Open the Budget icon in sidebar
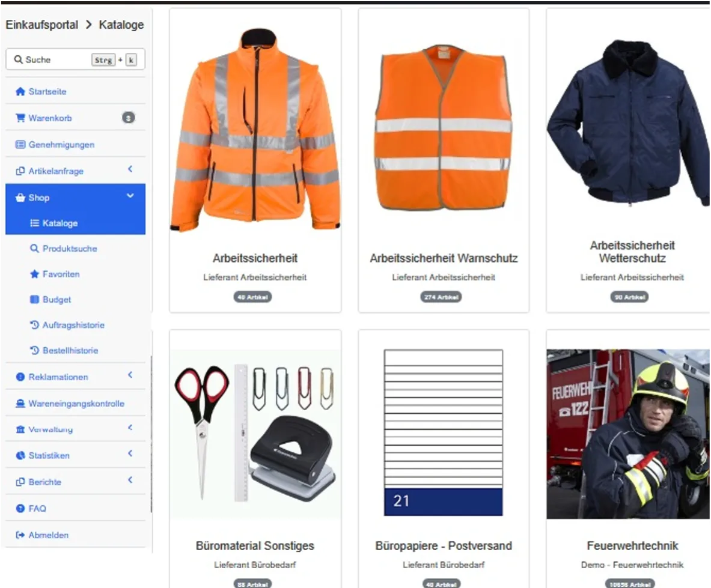This screenshot has height=588, width=711. point(34,300)
